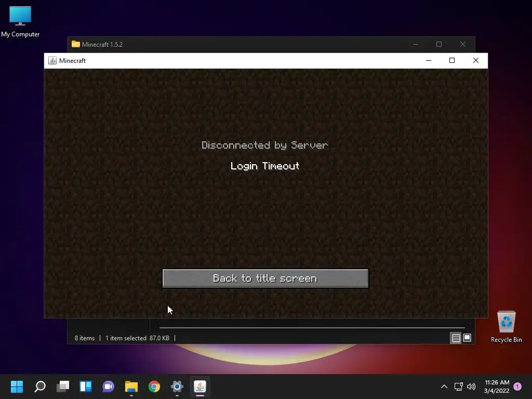532x399 pixels.
Task: Open clock and date flyout
Action: pyautogui.click(x=497, y=387)
